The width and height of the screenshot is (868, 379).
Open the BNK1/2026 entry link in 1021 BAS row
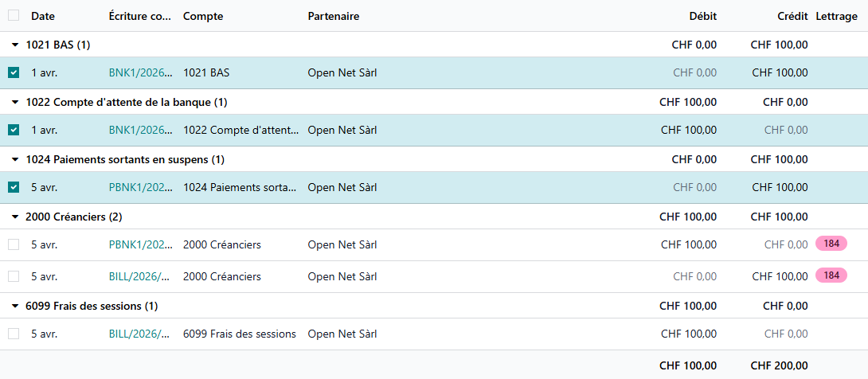point(140,73)
